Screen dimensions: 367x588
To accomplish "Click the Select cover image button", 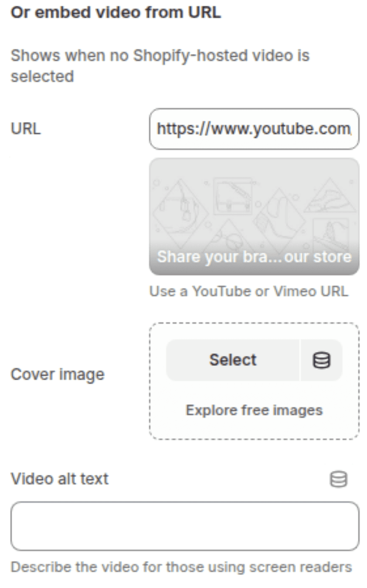I will pos(233,360).
